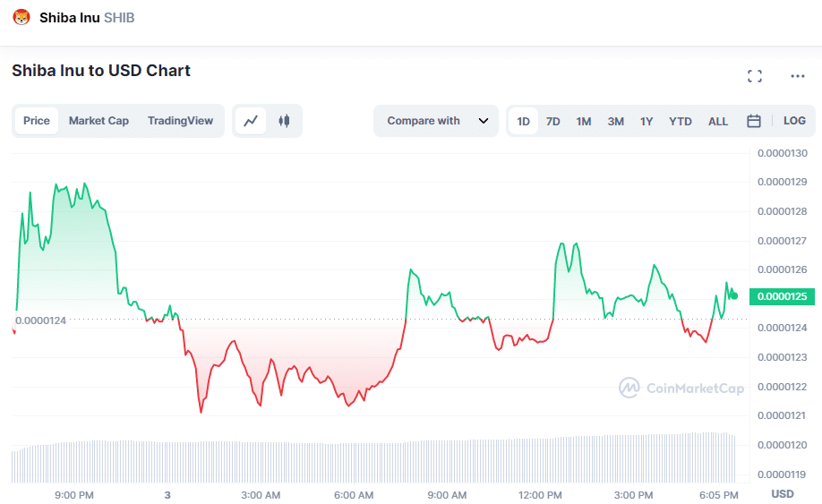Switch to the TradingView tab
Image resolution: width=822 pixels, height=504 pixels.
(180, 121)
